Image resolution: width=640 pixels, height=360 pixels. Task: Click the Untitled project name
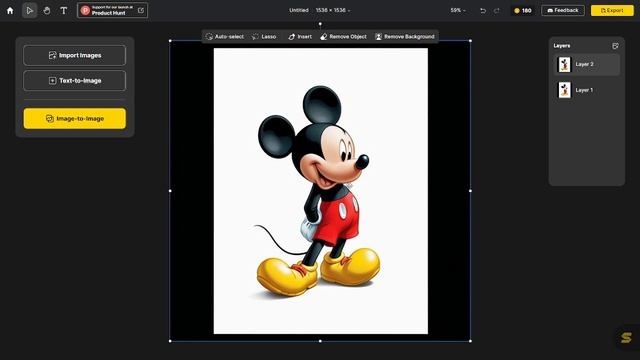click(299, 10)
